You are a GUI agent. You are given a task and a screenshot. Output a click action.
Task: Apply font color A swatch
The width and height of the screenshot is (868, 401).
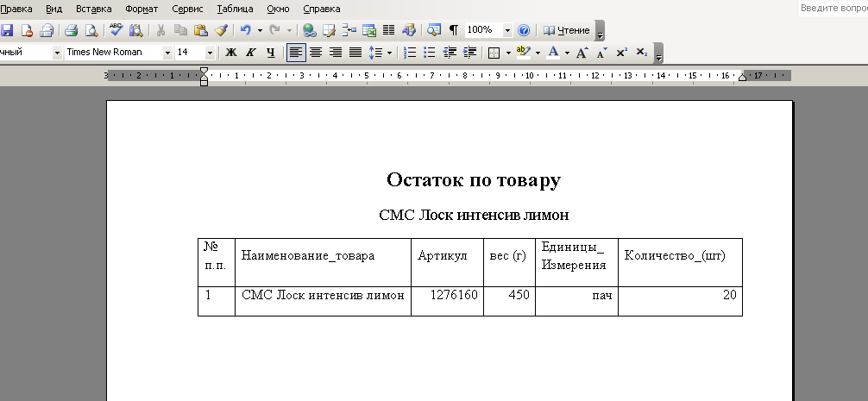(552, 53)
